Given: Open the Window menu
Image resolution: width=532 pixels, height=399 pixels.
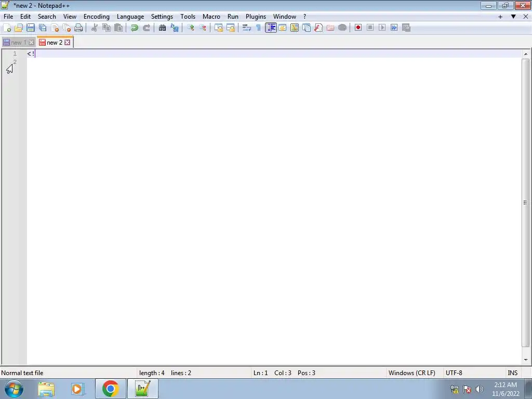Looking at the screenshot, I should (x=285, y=17).
